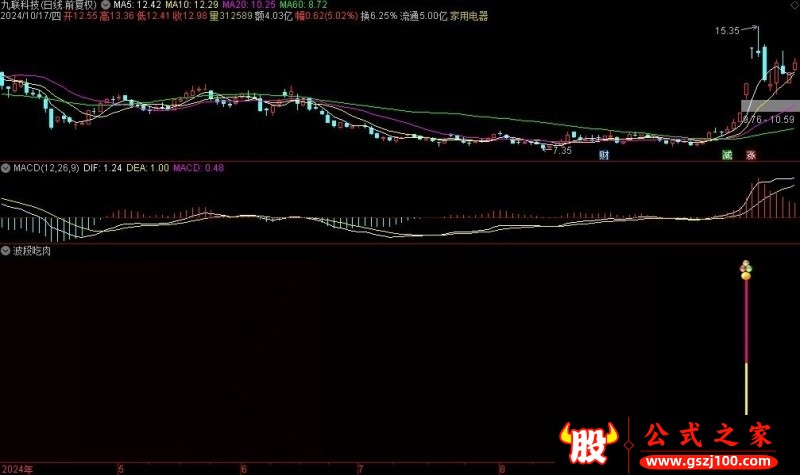Click the 9.76 - 10.59 gap label
Screen dimensions: 800x475
coord(769,119)
